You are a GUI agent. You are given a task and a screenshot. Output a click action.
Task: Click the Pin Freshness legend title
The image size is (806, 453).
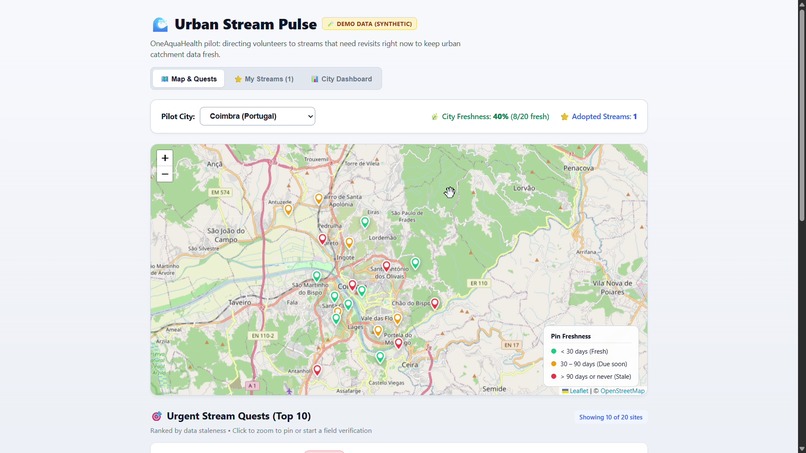coord(571,336)
